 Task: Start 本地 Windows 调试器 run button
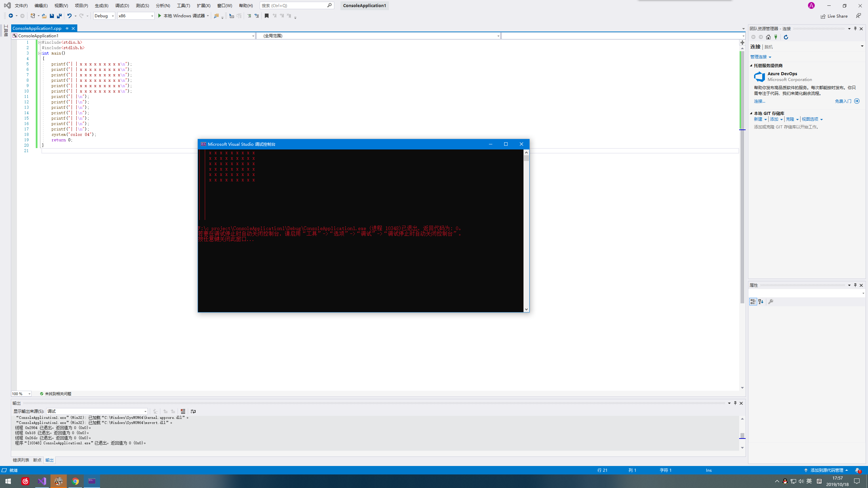(x=181, y=16)
